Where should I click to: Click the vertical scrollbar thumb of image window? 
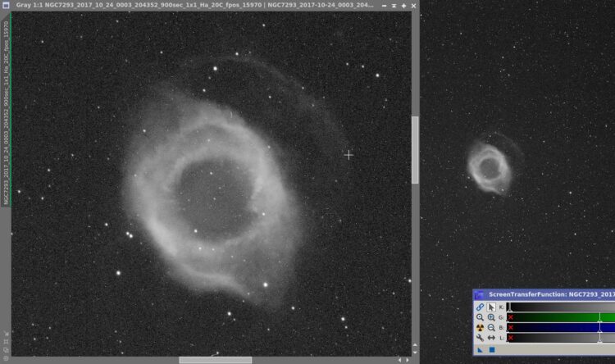pyautogui.click(x=415, y=150)
